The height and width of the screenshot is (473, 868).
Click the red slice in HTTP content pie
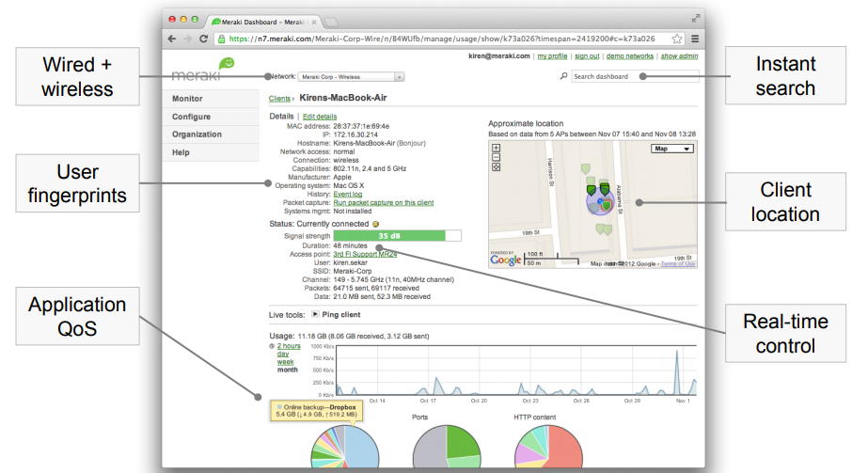(x=563, y=449)
